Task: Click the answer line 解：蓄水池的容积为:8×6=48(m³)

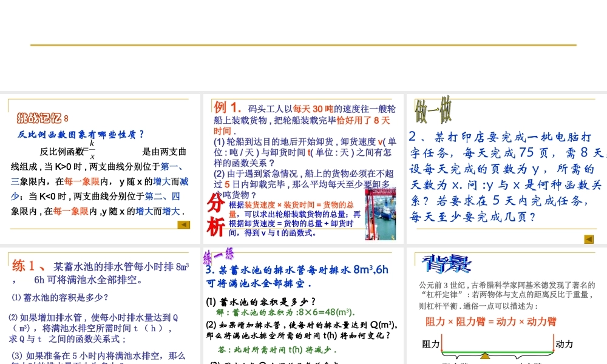Action: [x=286, y=312]
